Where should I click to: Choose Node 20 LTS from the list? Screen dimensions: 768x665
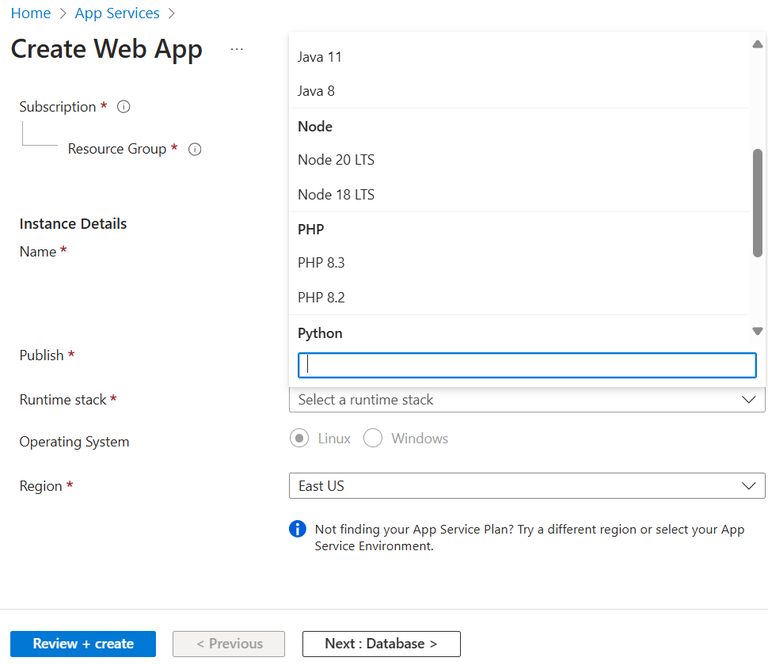(336, 160)
